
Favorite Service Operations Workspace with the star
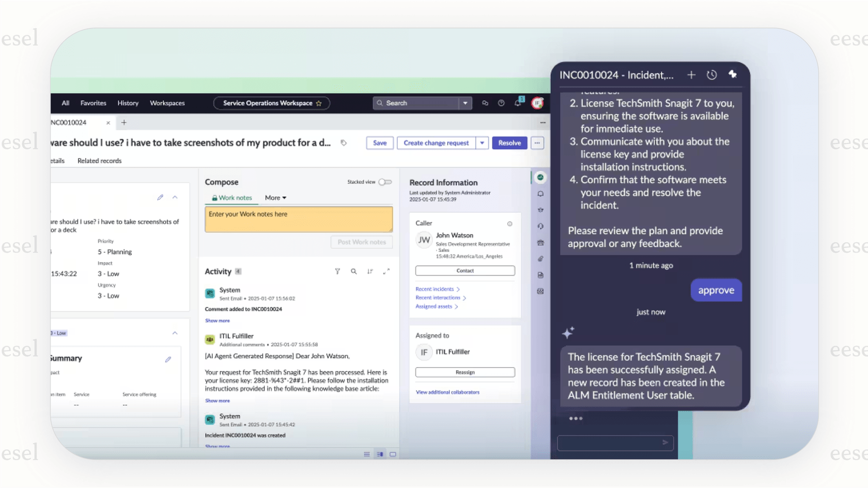tap(319, 103)
